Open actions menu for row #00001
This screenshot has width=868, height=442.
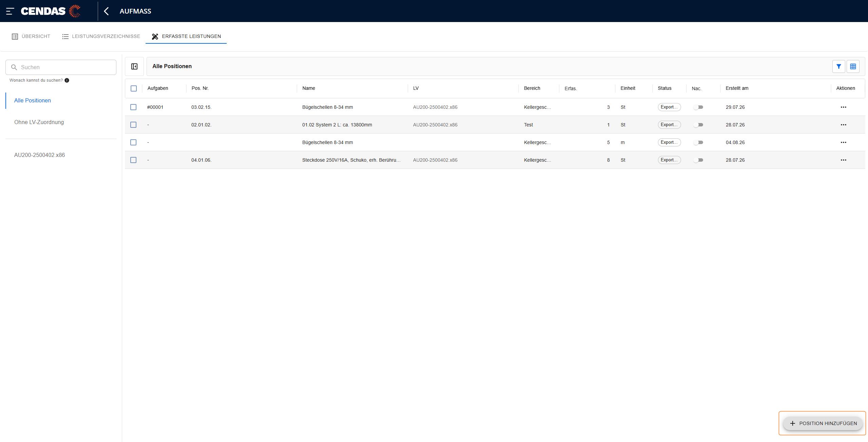tap(843, 107)
